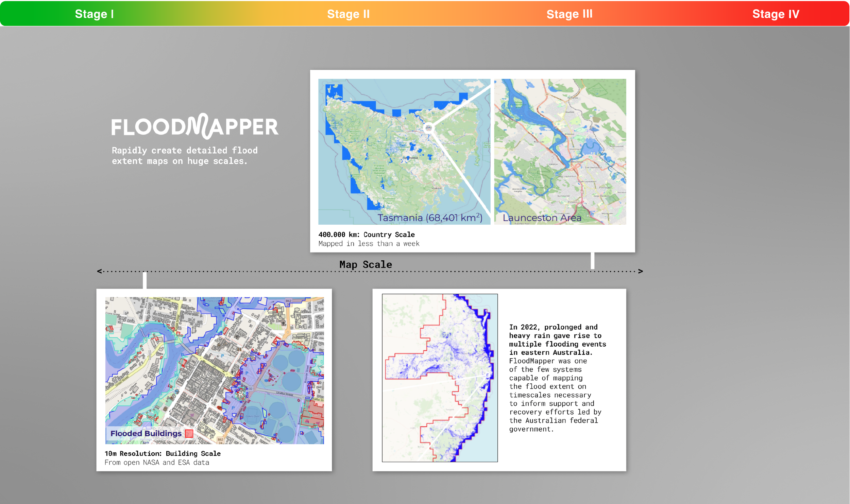The image size is (850, 504).
Task: Click '400.000 km: Country Scale' caption
Action: 367,234
